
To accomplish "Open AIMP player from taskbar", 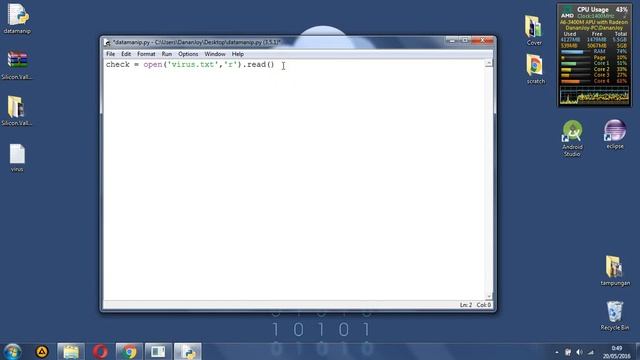I will [42, 351].
